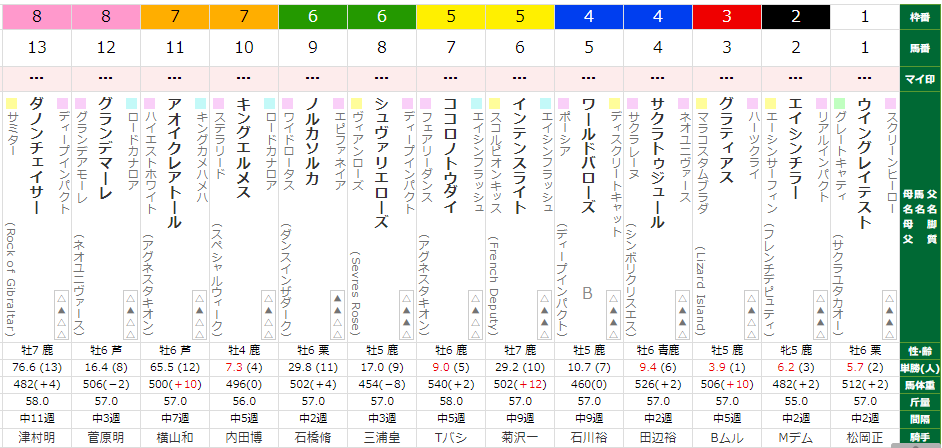The width and height of the screenshot is (942, 448).
Task: Click the running-style triangles for キングエルメス
Action: [269, 315]
